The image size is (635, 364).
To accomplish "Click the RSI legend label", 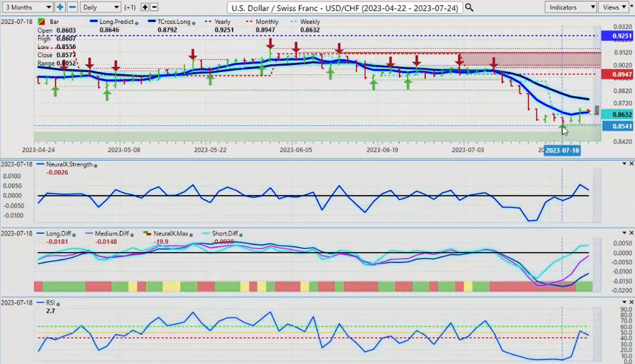I will tap(50, 303).
